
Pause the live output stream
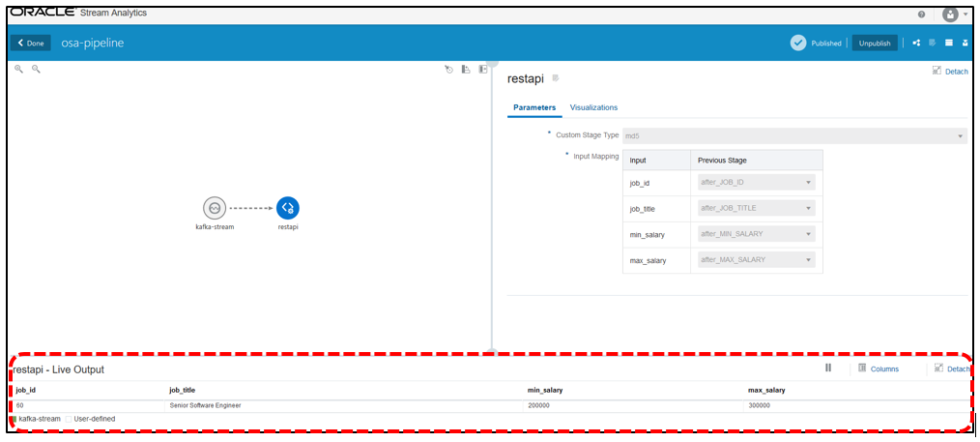[828, 368]
